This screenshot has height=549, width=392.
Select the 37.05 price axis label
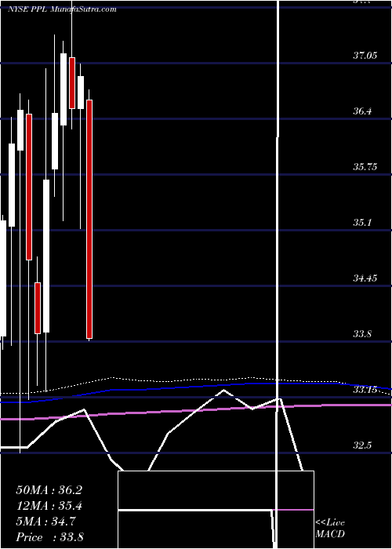(x=365, y=56)
